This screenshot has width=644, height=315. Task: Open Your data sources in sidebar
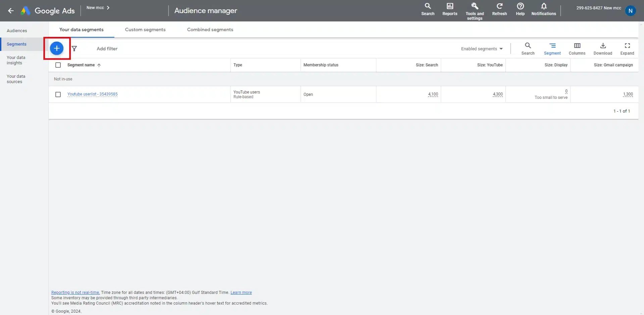tap(16, 79)
